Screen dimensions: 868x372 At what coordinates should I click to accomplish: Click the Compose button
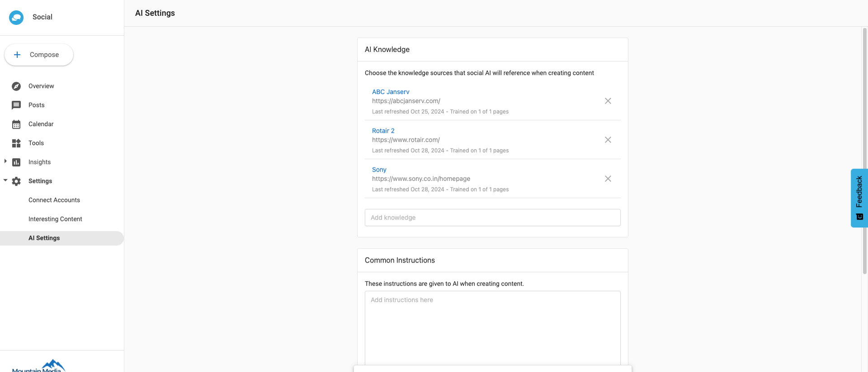pyautogui.click(x=39, y=55)
